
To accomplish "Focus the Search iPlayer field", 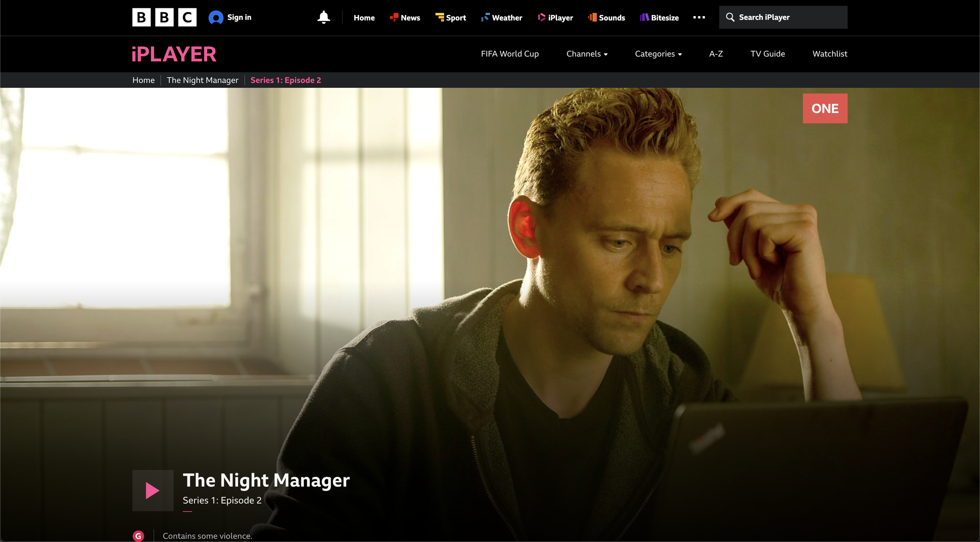I will click(x=783, y=17).
